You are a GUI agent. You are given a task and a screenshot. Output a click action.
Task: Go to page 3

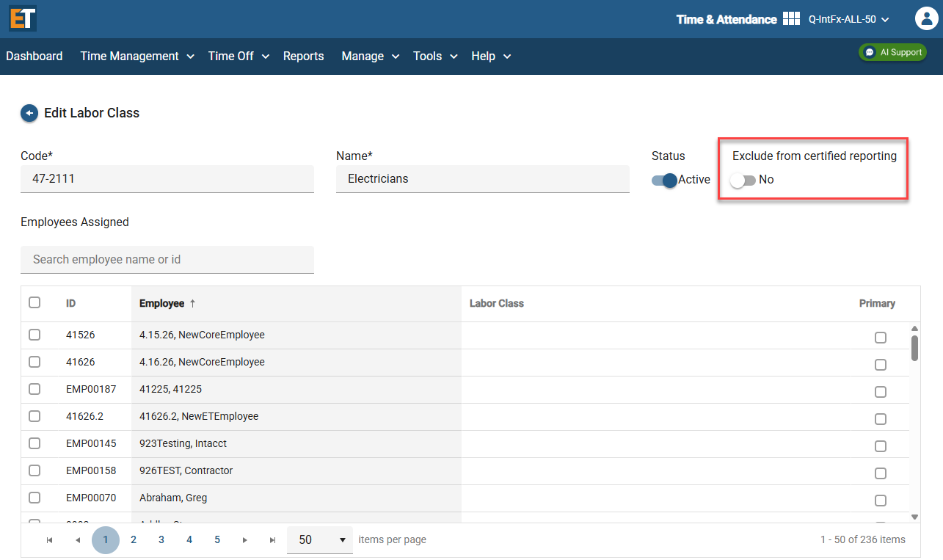tap(161, 539)
